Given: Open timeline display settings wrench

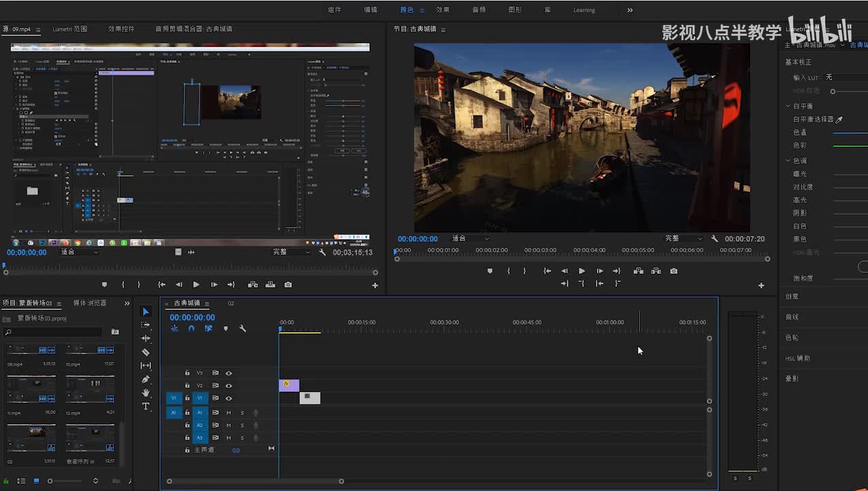Looking at the screenshot, I should [243, 329].
